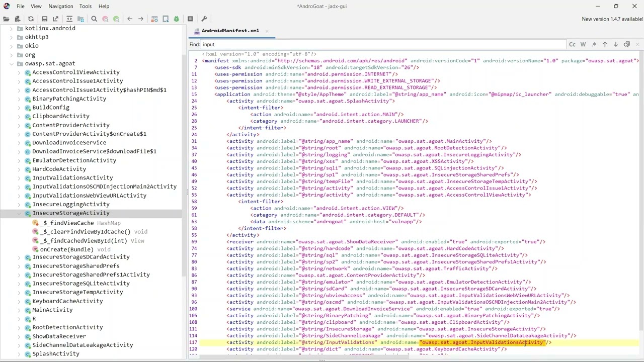Expand the InputValidationsActivity class node
This screenshot has width=644, height=362.
click(x=19, y=178)
